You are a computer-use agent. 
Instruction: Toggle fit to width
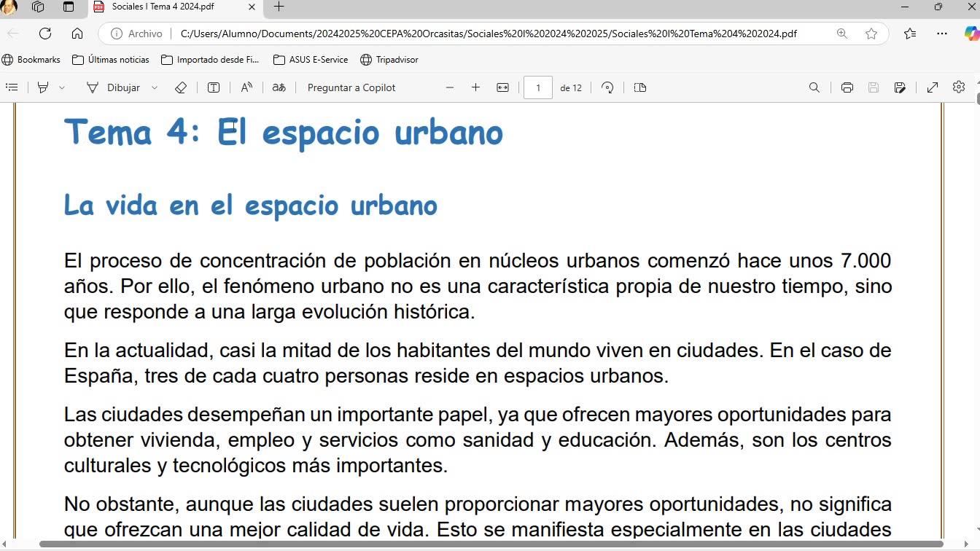coord(502,87)
